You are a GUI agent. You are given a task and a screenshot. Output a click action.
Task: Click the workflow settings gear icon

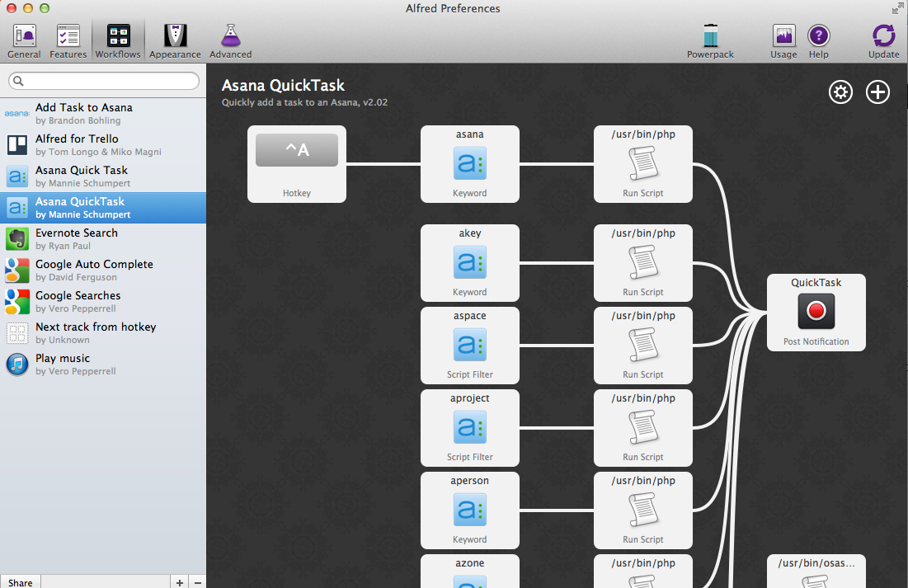[x=840, y=92]
